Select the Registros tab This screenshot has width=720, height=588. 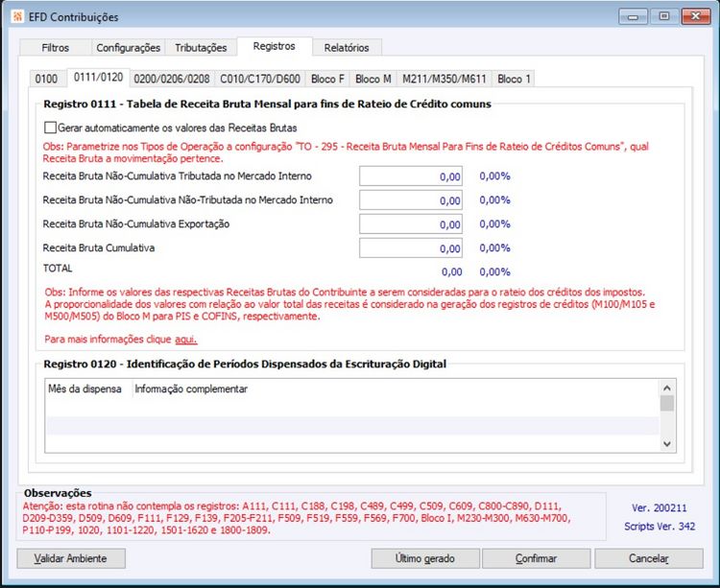coord(275,46)
